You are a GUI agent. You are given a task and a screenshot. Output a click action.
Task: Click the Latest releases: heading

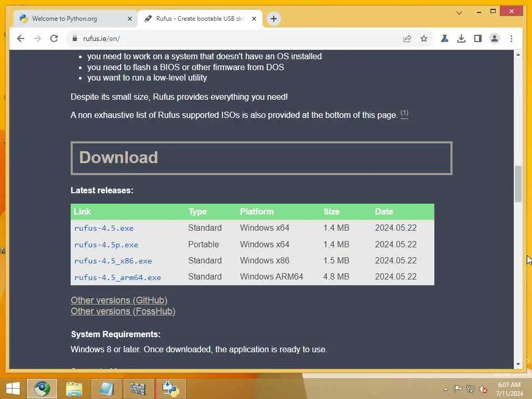click(102, 190)
